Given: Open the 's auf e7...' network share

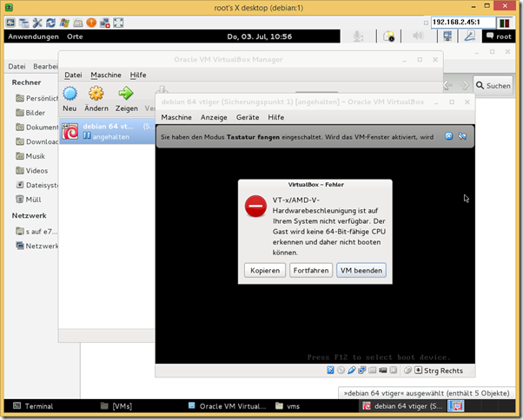Looking at the screenshot, I should point(36,231).
